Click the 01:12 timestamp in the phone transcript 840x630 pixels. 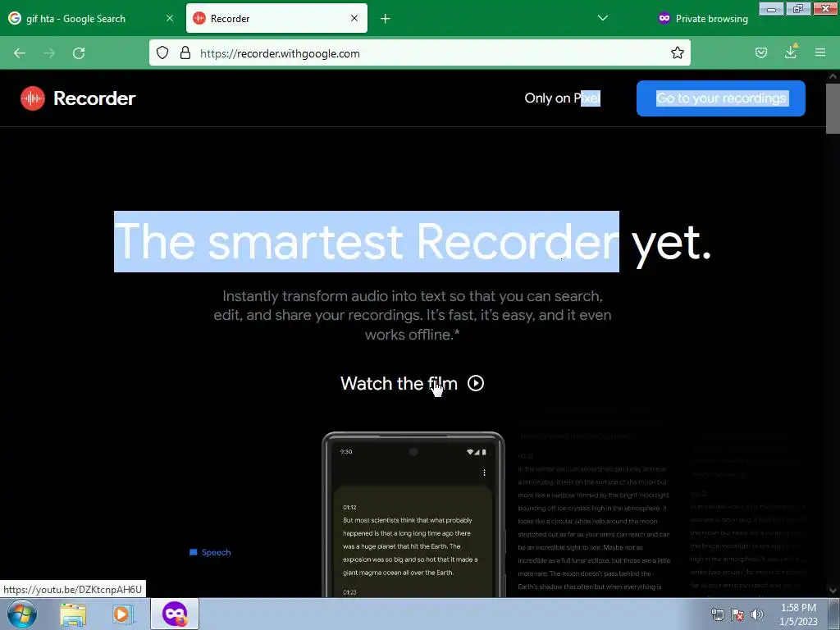349,507
